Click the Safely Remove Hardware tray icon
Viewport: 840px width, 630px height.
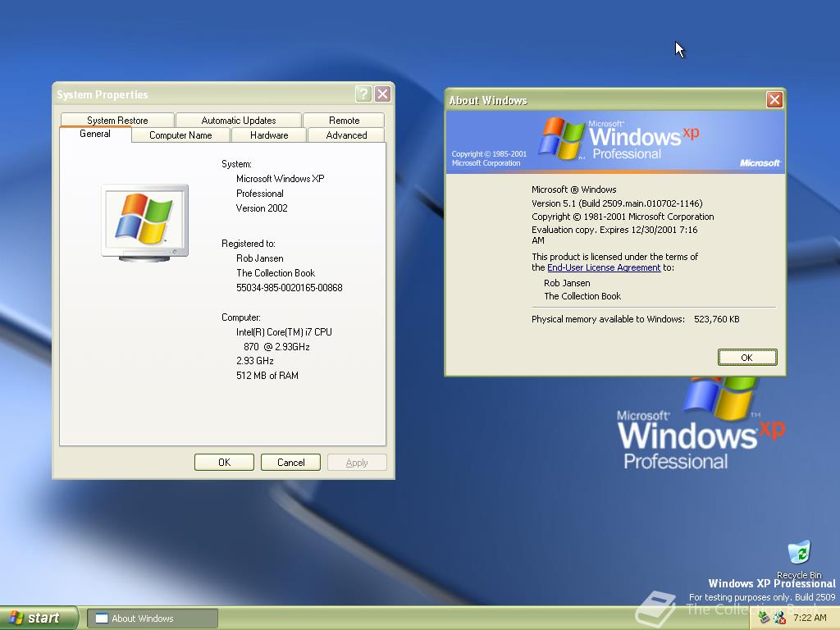[765, 618]
